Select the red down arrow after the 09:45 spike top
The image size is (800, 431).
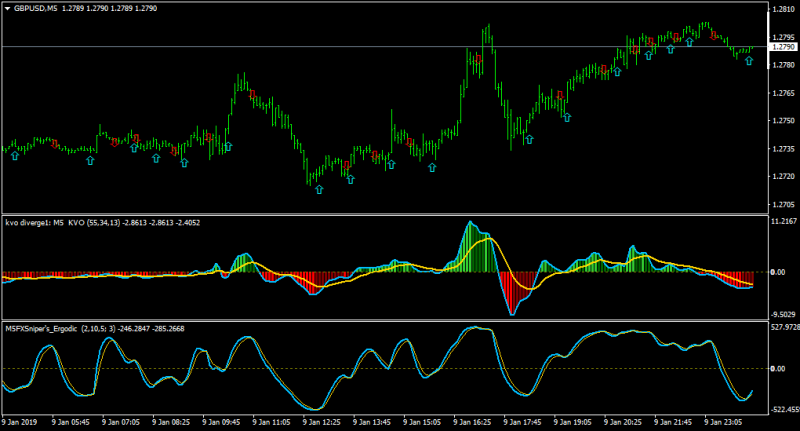point(252,94)
